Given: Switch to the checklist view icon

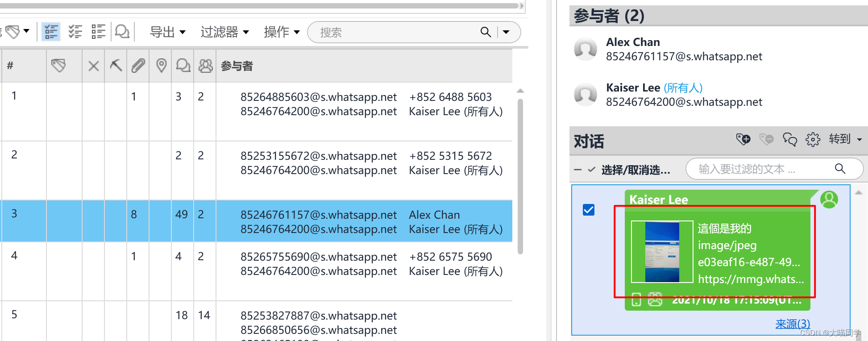Looking at the screenshot, I should point(75,32).
